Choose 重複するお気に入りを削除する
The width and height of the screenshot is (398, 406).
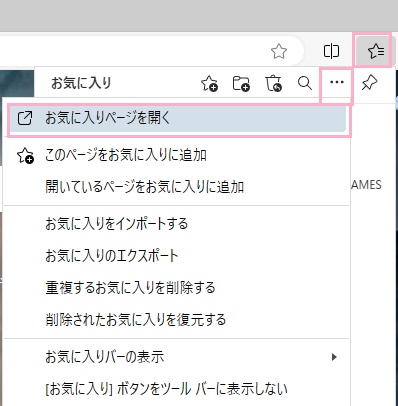pos(177,288)
